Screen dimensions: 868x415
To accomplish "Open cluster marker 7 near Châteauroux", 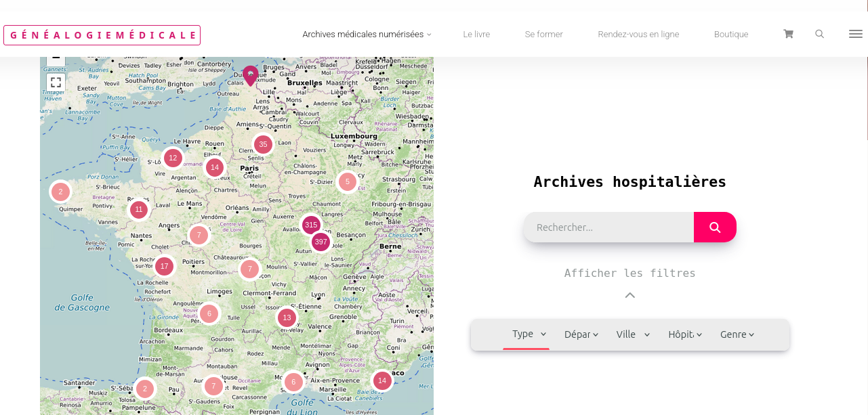I will [249, 269].
